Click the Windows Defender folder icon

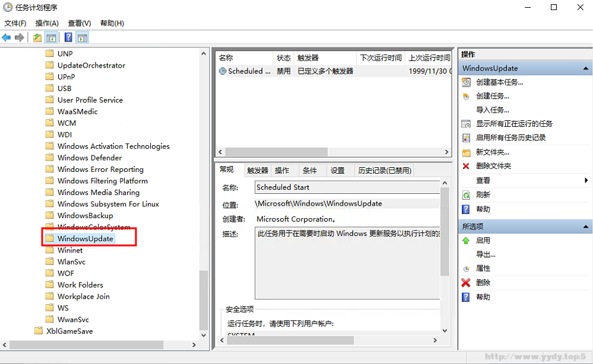pyautogui.click(x=49, y=158)
